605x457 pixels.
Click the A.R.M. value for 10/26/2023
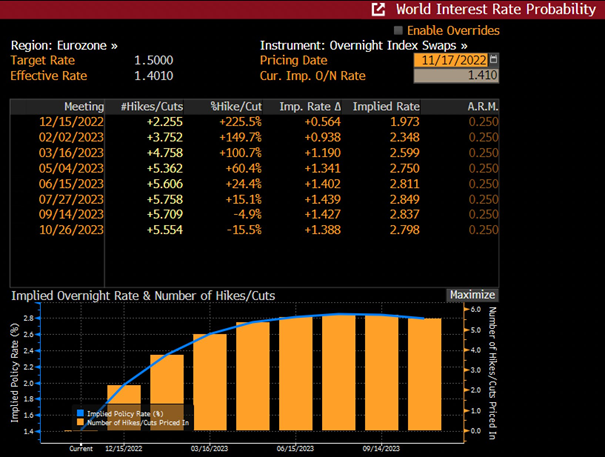point(483,230)
